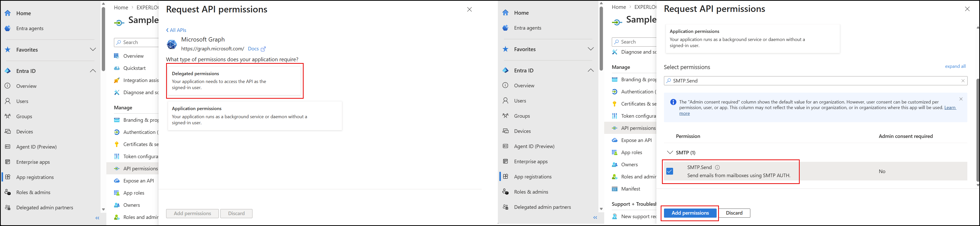The image size is (980, 226).
Task: Open App roles in the right screenshot menu
Action: click(x=632, y=153)
